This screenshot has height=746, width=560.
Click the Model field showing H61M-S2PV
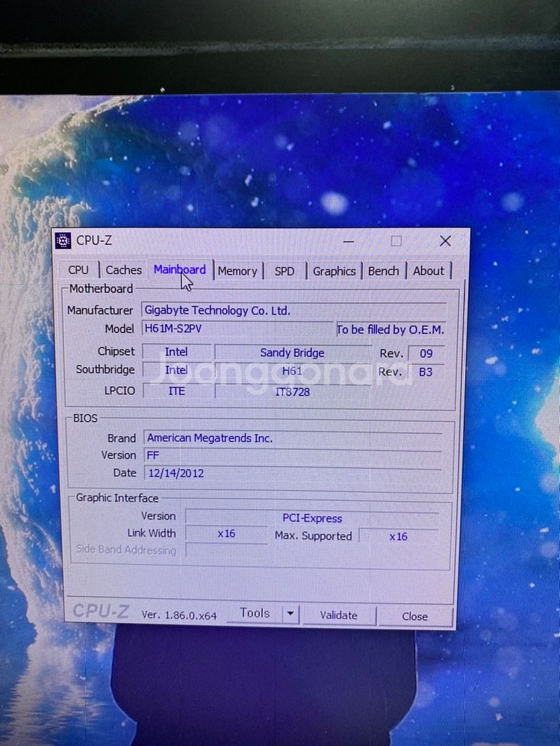coord(236,329)
